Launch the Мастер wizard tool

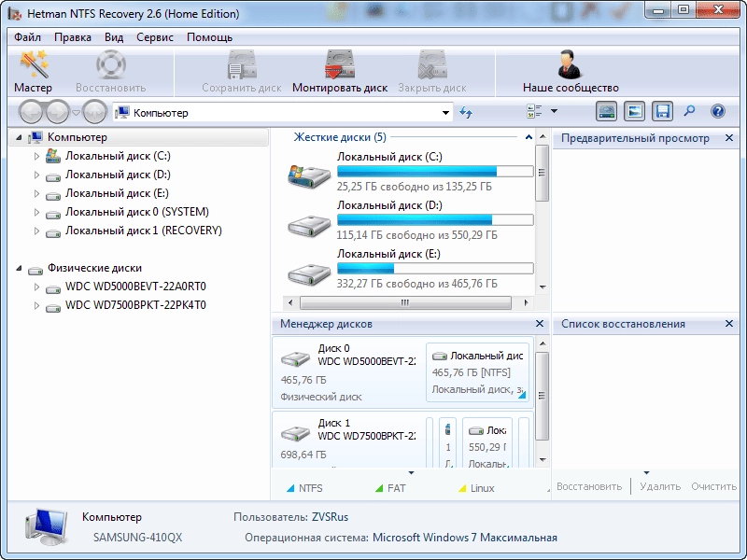(x=34, y=72)
